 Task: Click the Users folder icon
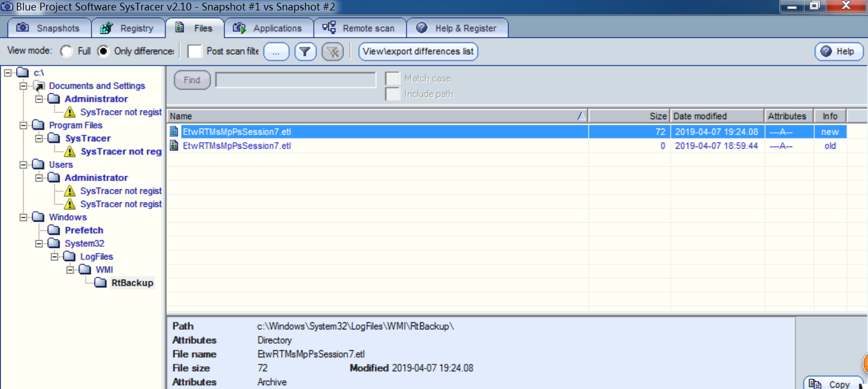tap(38, 165)
